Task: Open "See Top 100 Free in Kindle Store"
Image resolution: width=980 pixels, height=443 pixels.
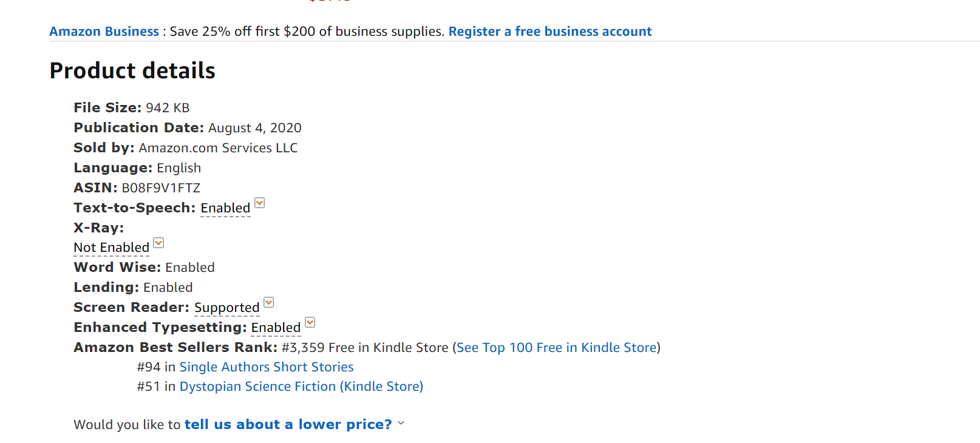Action: pyautogui.click(x=556, y=348)
